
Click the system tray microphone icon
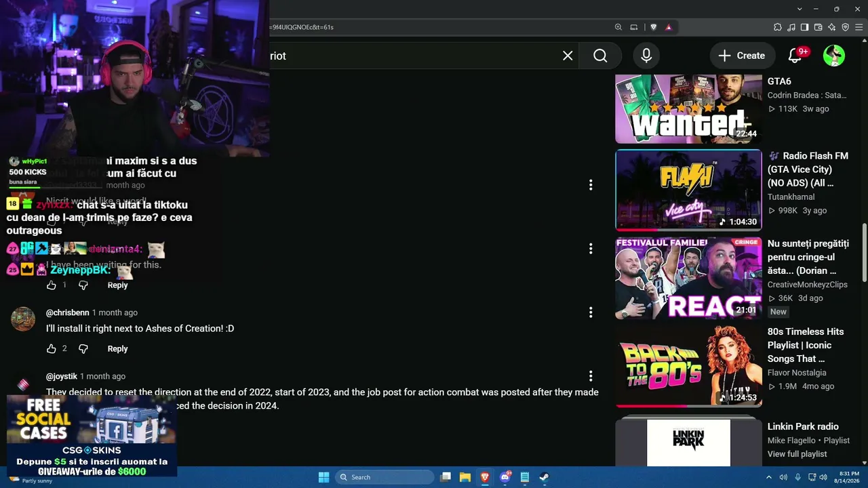pyautogui.click(x=797, y=477)
